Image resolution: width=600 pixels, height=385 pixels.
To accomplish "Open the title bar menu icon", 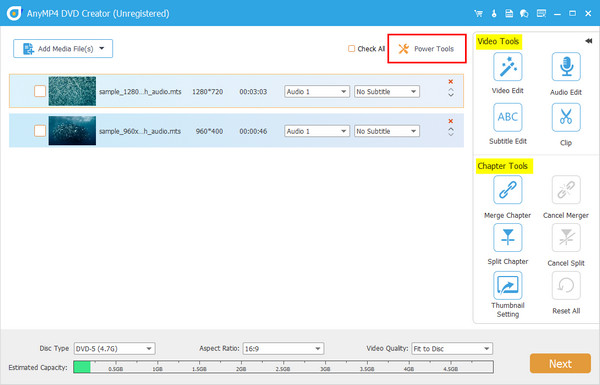I will [x=541, y=13].
